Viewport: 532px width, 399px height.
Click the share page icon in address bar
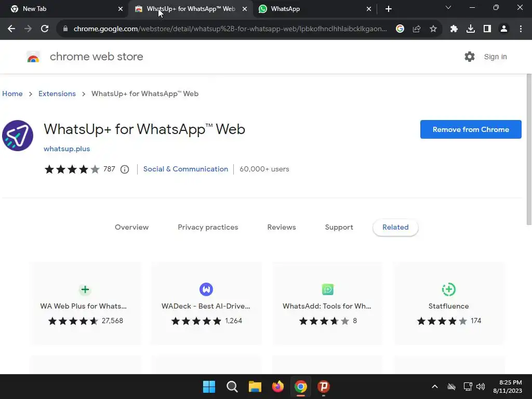click(417, 29)
